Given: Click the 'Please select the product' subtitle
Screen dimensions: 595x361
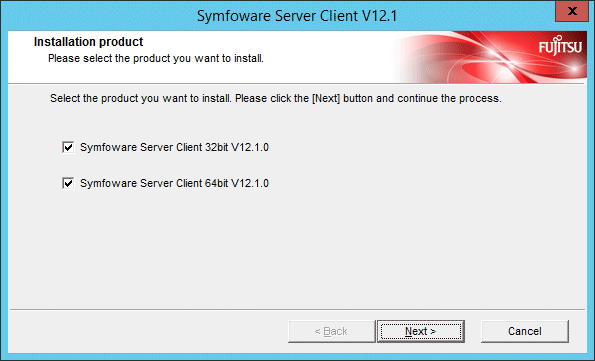Looking at the screenshot, I should coord(156,58).
